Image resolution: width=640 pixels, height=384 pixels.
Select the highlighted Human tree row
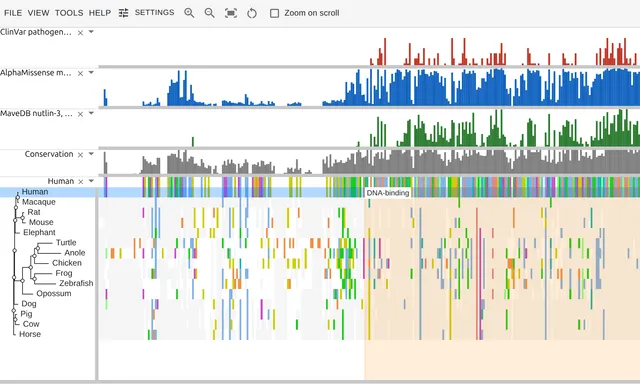coord(35,192)
